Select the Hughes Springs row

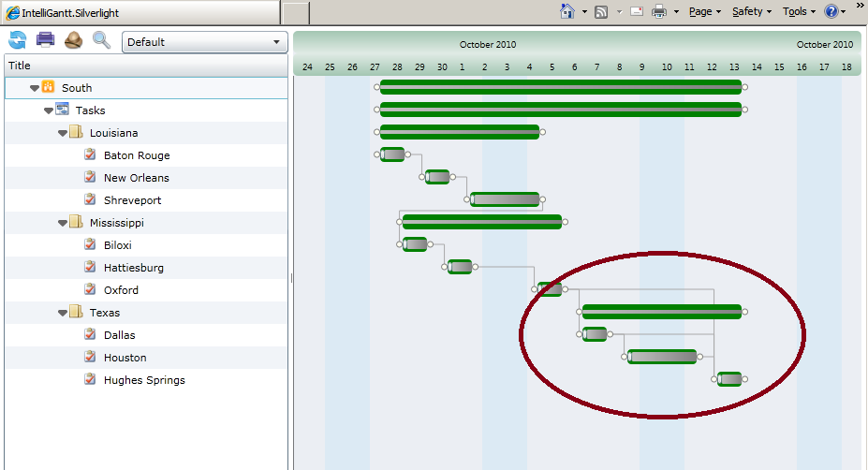coord(146,380)
